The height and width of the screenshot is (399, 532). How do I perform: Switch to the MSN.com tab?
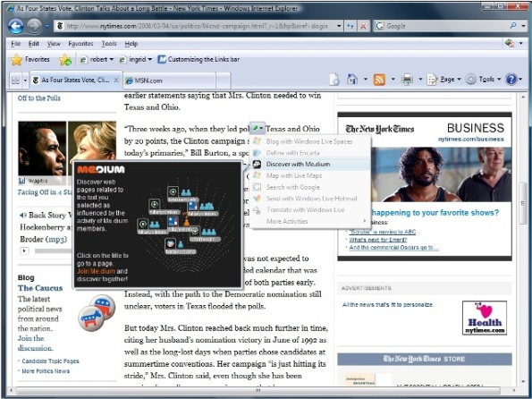[170, 81]
